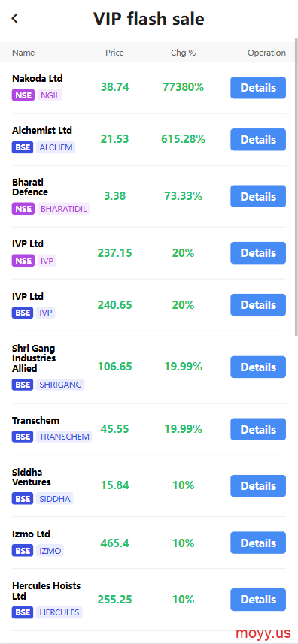The width and height of the screenshot is (298, 644).
Task: Select the BSE badge under Alchemist Ltd
Action: point(22,147)
